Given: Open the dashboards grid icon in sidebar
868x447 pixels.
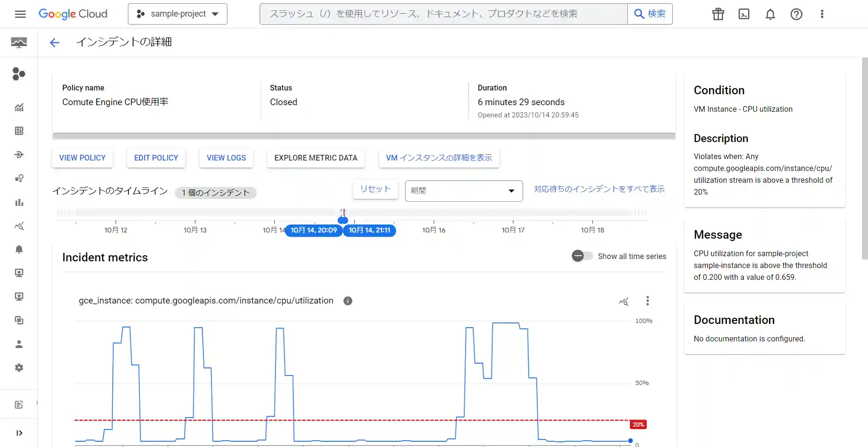Looking at the screenshot, I should tap(19, 131).
